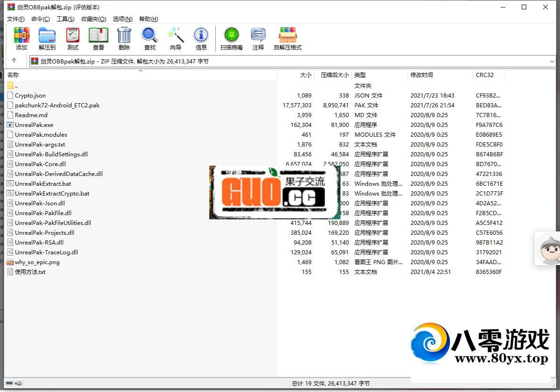The image size is (560, 392).
Task: Select the UnrealPak.modules file name
Action: [x=41, y=135]
